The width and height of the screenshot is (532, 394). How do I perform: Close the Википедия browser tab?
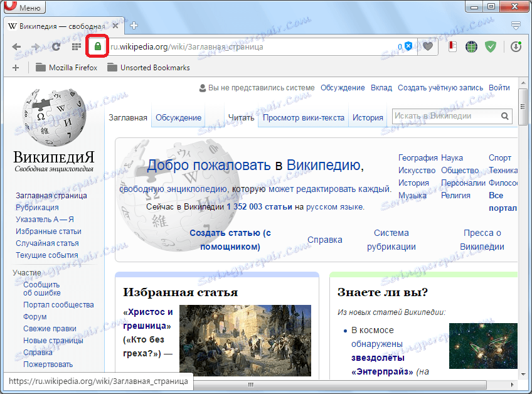[x=115, y=26]
